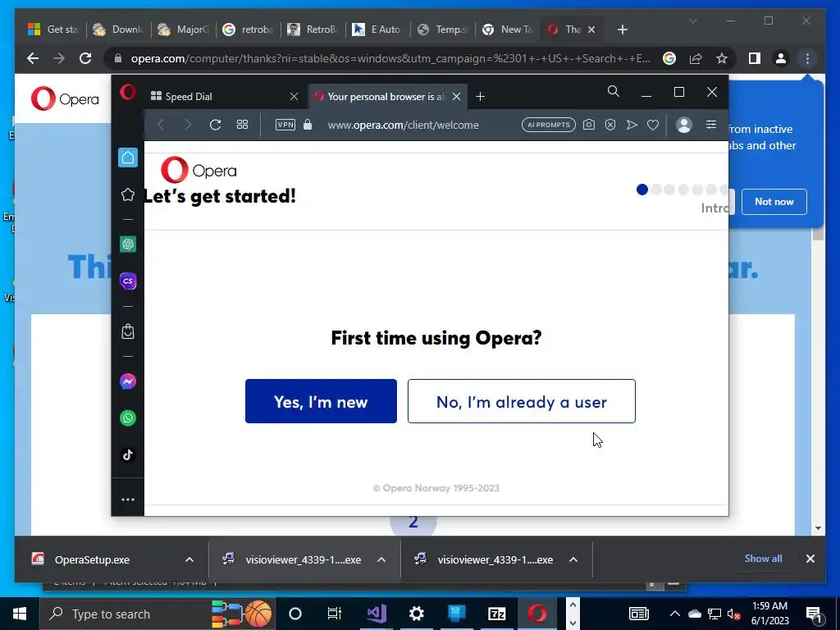
Task: Open Chrome three-dot menu
Action: coord(807,58)
